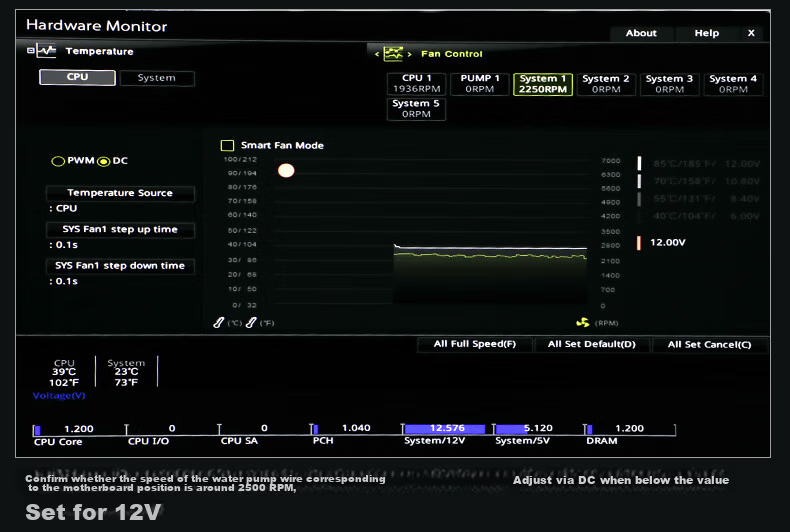Select the DC radio button

(x=103, y=161)
